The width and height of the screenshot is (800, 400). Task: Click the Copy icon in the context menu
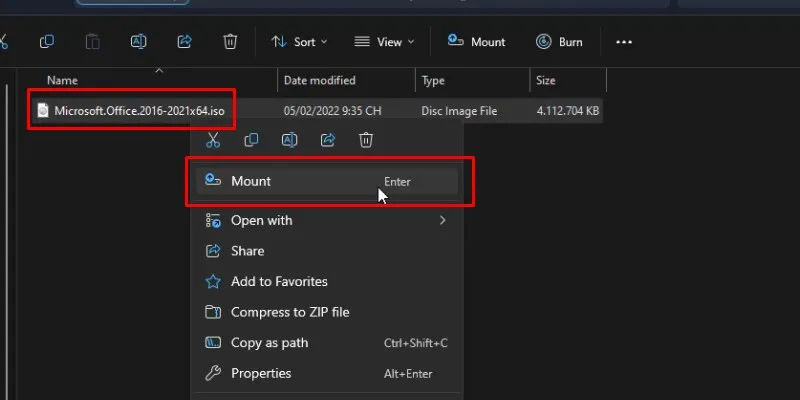click(x=251, y=140)
